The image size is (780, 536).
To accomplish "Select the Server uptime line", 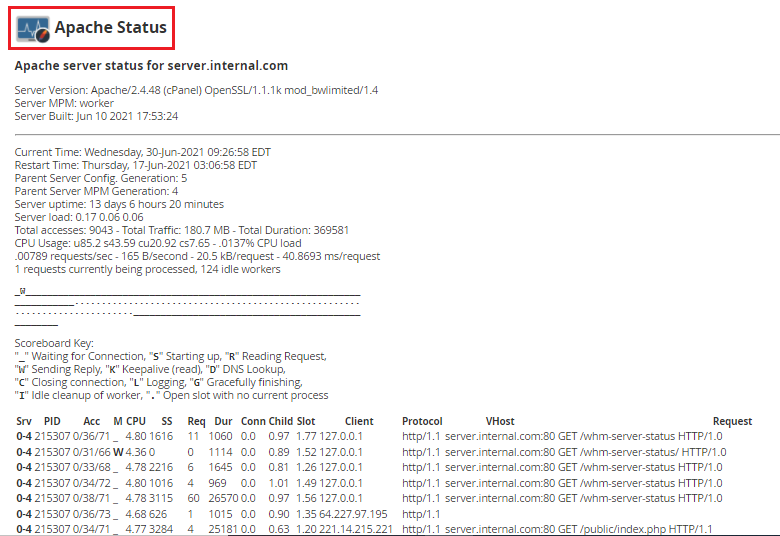I will click(x=119, y=204).
